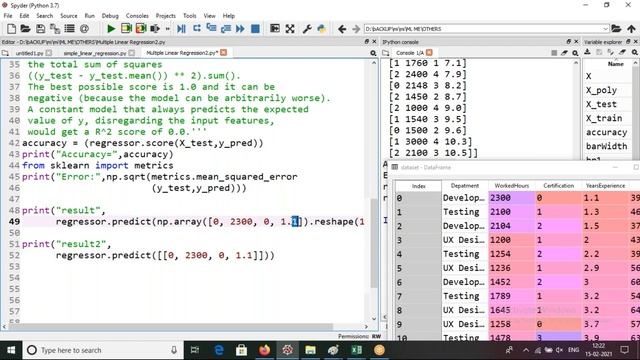640x360 pixels.
Task: Run the file with green play button
Action: pos(111,29)
